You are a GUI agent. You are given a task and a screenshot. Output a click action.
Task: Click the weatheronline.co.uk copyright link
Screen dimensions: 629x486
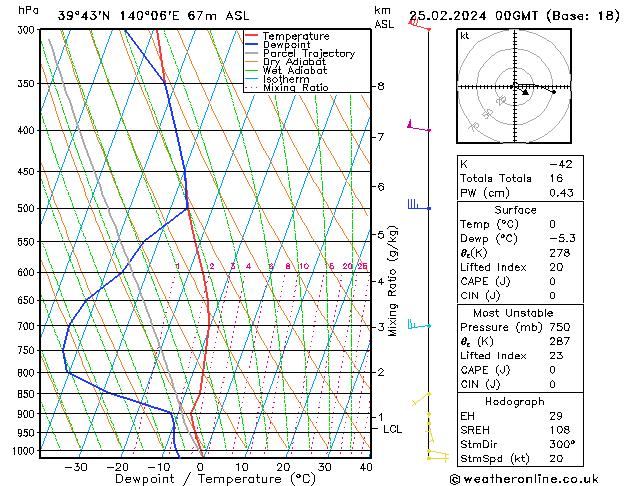point(524,479)
